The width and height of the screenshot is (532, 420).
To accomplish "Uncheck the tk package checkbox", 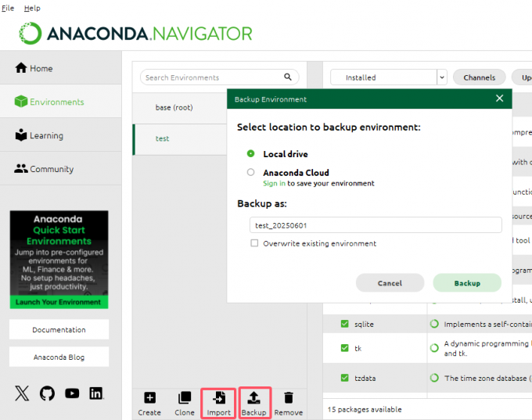I will (x=344, y=348).
